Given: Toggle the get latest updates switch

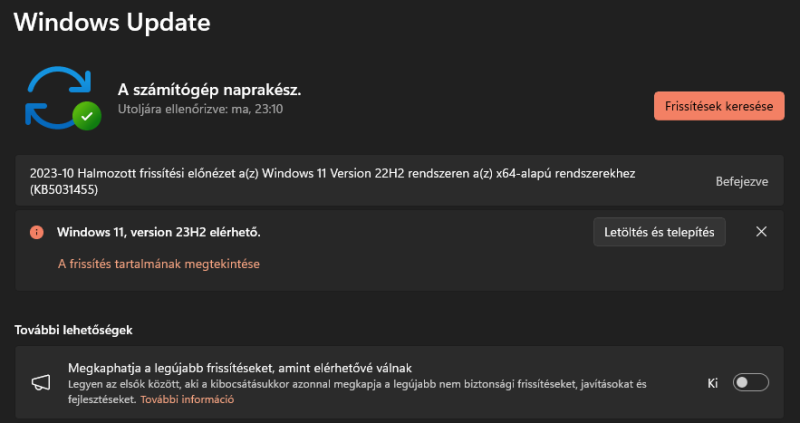Looking at the screenshot, I should 751,383.
